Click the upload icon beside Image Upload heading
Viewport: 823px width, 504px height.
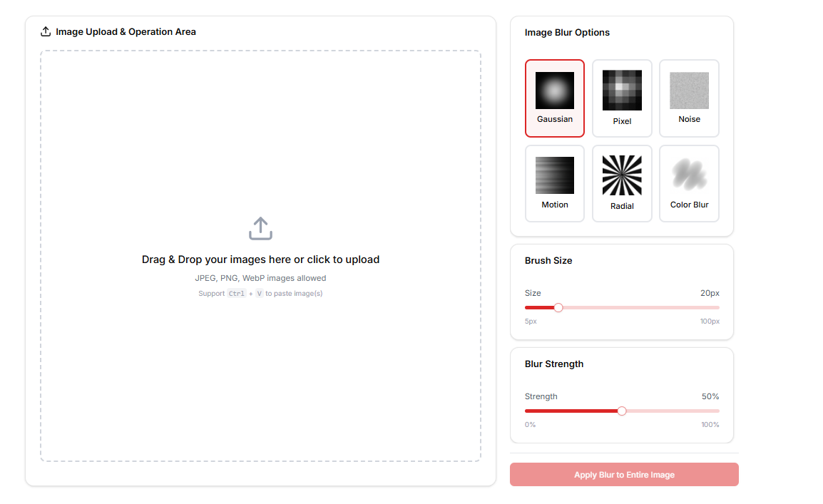[46, 31]
